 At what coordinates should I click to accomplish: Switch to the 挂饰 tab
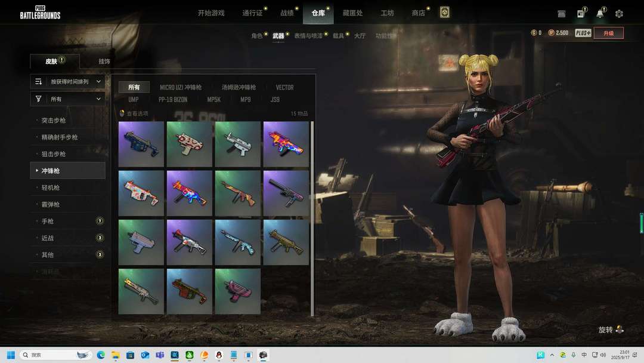tap(104, 61)
